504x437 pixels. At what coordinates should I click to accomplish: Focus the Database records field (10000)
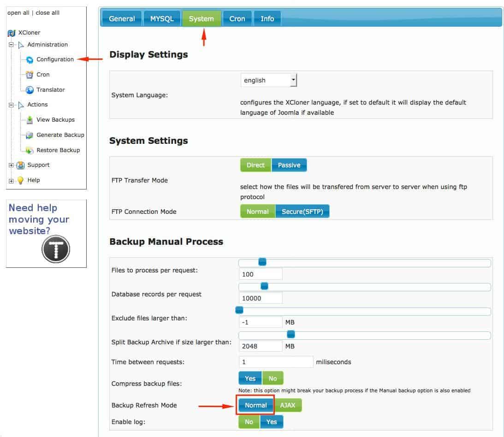click(261, 298)
